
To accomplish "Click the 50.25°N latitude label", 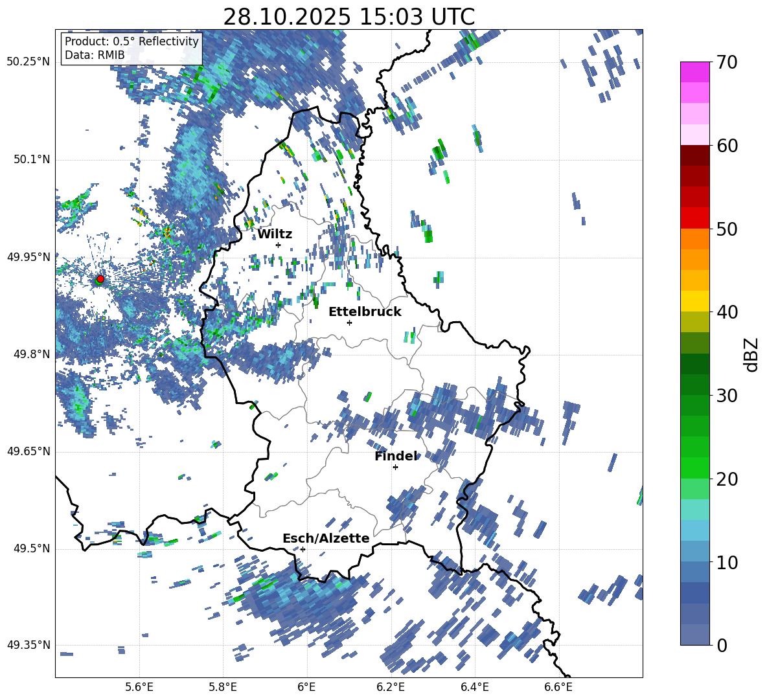I will tap(29, 62).
